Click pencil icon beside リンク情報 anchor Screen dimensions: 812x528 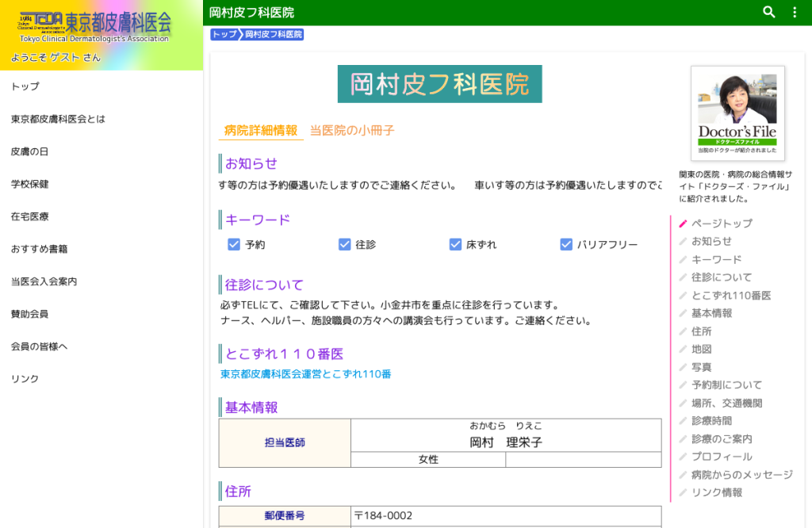[683, 493]
